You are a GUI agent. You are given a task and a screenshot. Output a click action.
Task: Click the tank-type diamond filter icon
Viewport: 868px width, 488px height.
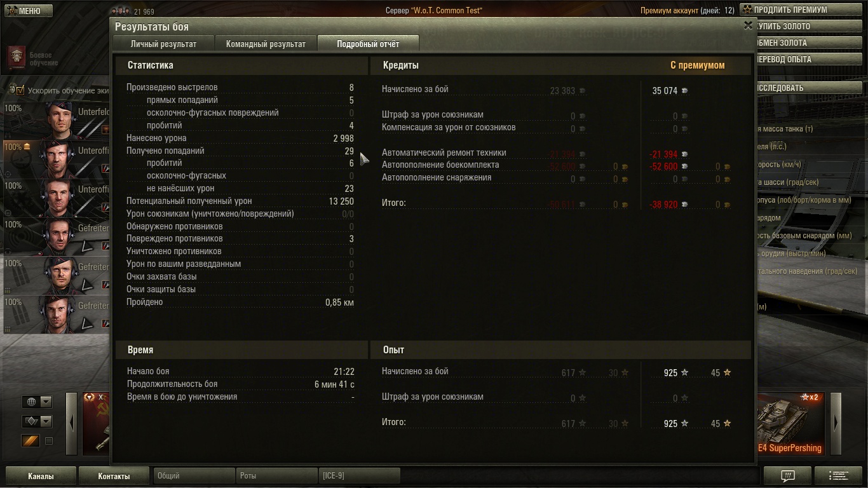pos(30,421)
